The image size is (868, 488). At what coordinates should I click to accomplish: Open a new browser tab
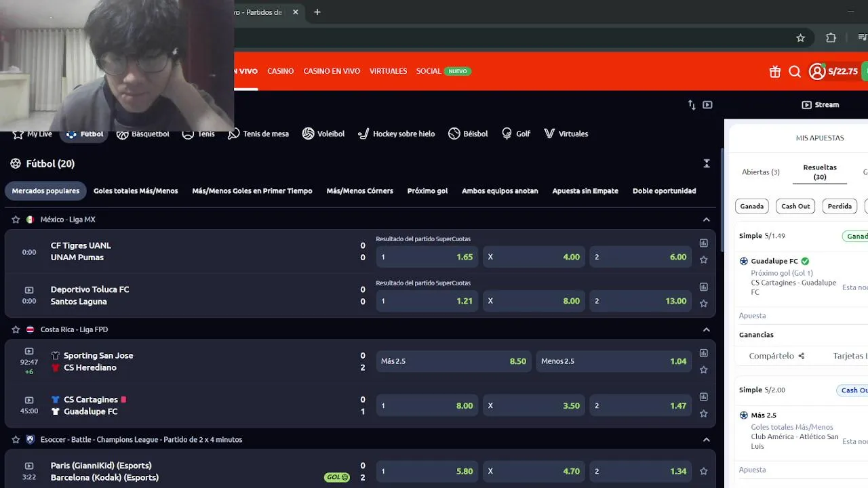tap(317, 12)
